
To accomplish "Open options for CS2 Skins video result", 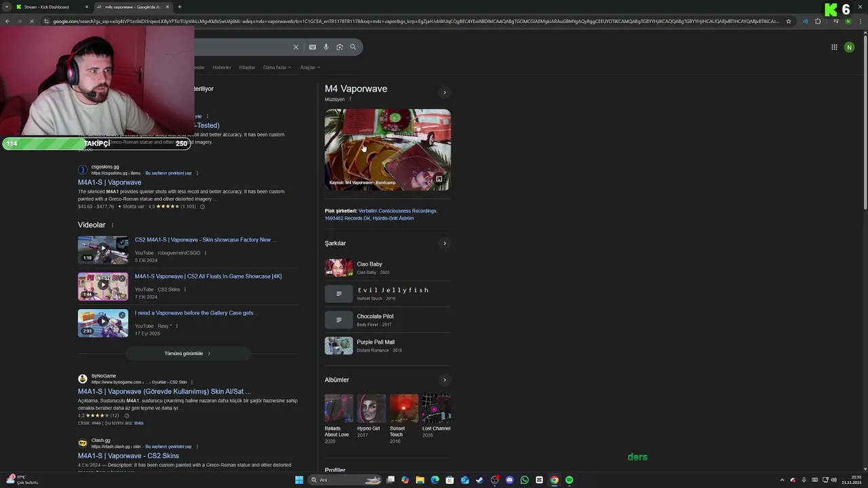I will coord(185,289).
